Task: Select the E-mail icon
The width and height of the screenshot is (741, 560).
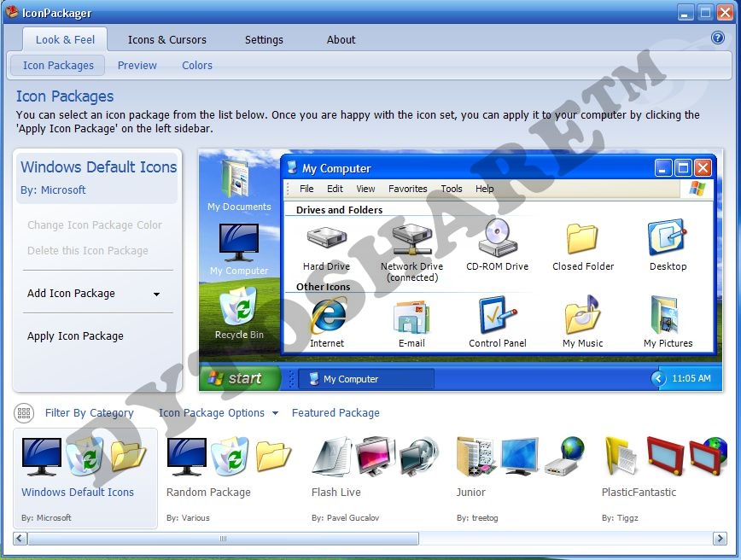Action: tap(411, 316)
